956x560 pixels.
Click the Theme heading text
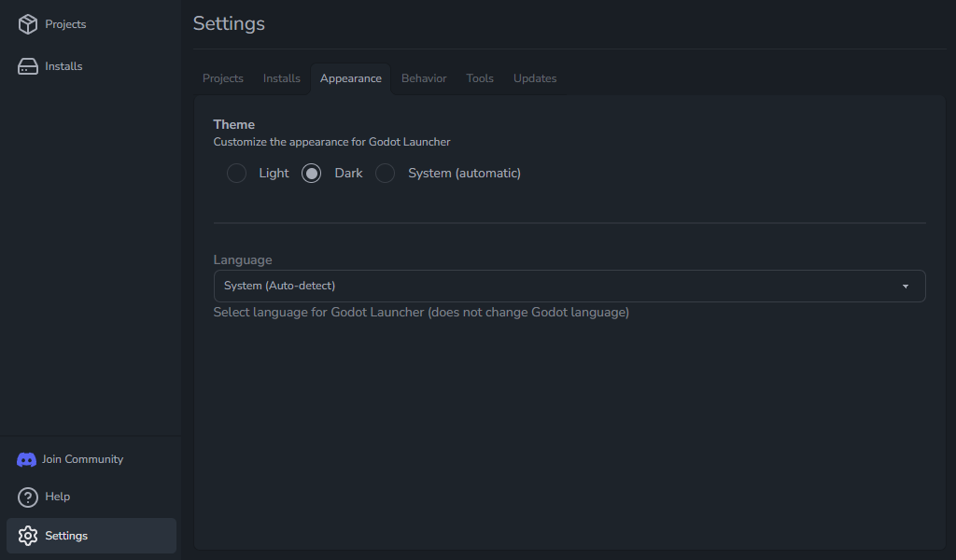coord(234,124)
